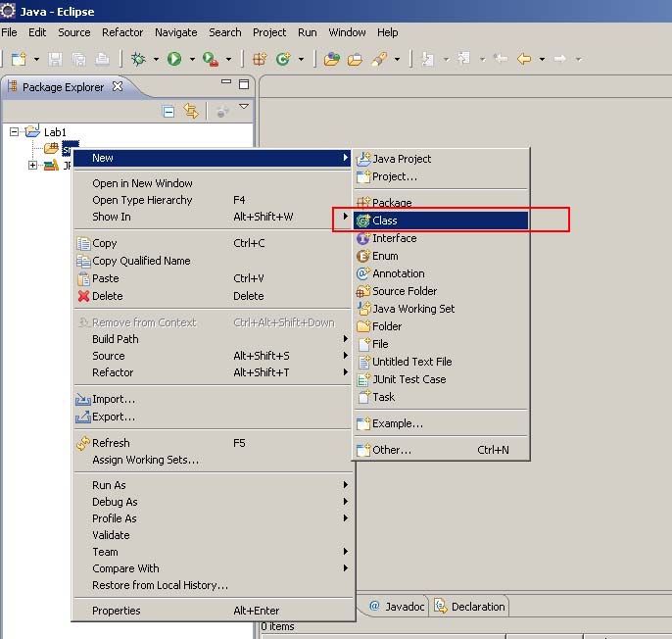
Task: Open Run As submenu
Action: coord(213,485)
